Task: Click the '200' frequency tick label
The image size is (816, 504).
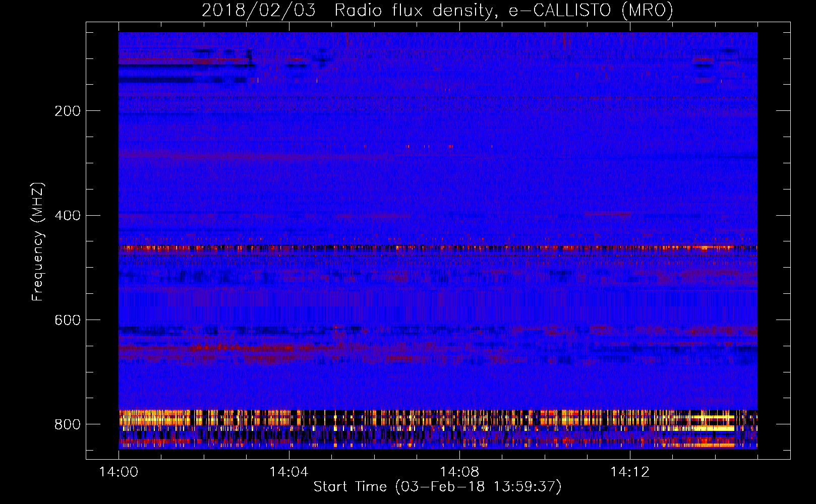Action: tap(68, 111)
